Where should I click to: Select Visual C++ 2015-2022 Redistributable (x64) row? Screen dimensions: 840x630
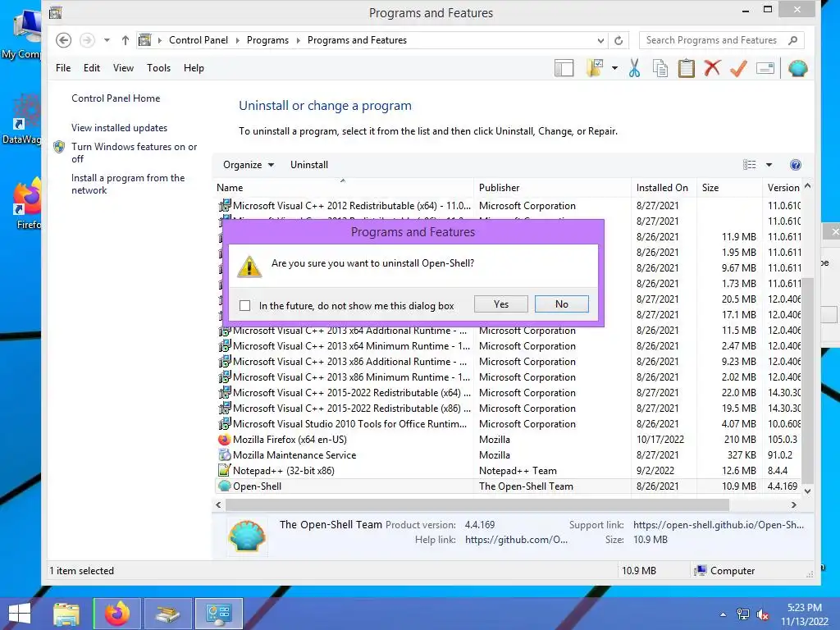point(507,393)
